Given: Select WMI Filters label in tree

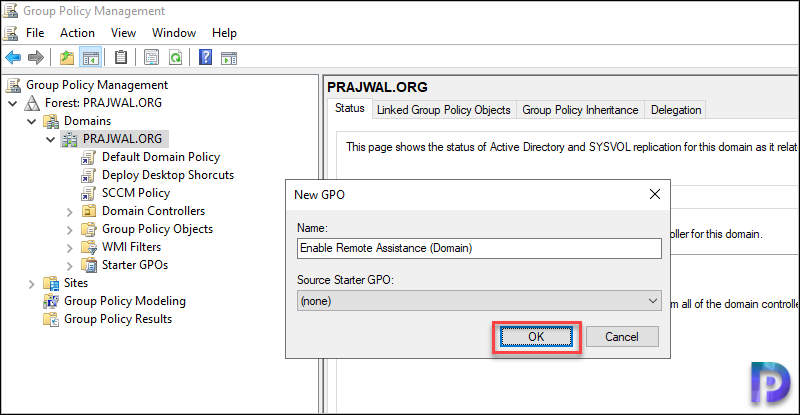Looking at the screenshot, I should 131,247.
